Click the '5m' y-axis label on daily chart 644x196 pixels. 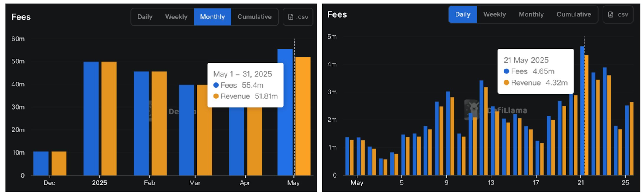coord(332,37)
